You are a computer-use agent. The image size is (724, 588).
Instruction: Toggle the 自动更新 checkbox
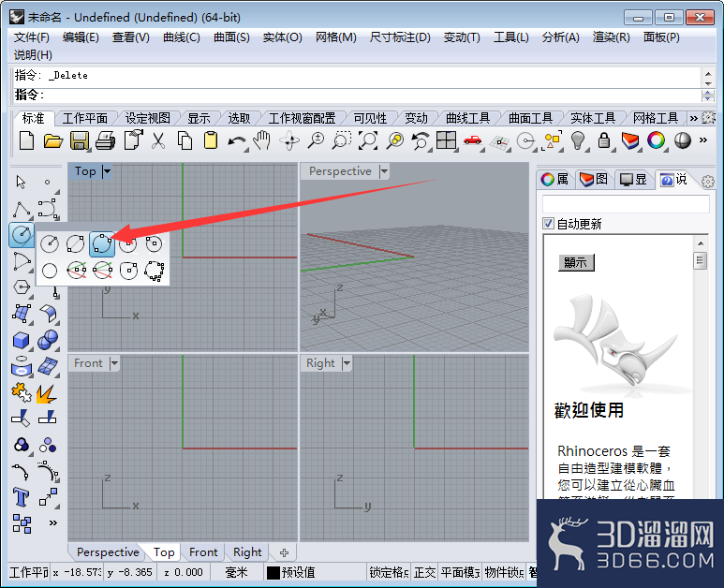pyautogui.click(x=549, y=224)
